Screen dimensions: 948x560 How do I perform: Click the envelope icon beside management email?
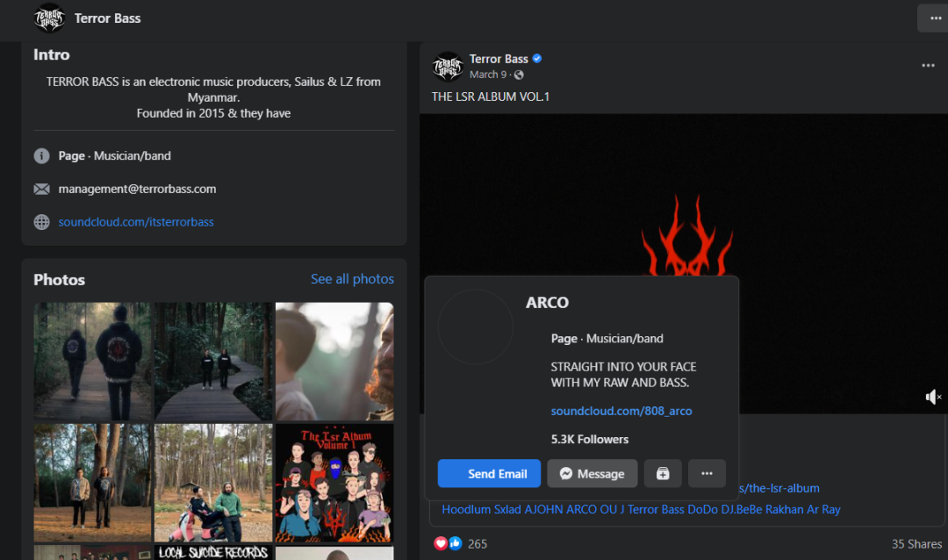click(x=42, y=190)
